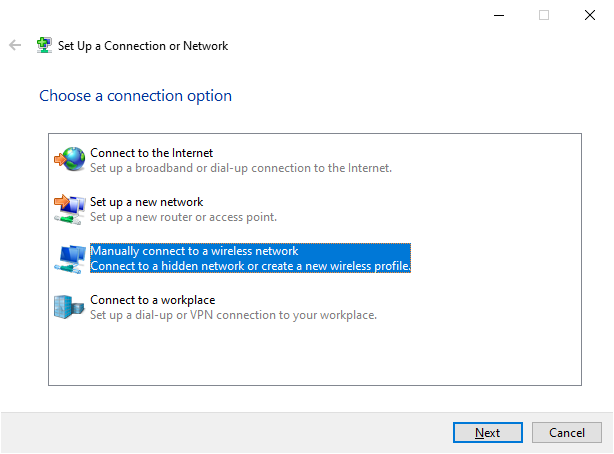Click the new router or access point description
614x454 pixels.
[x=183, y=217]
